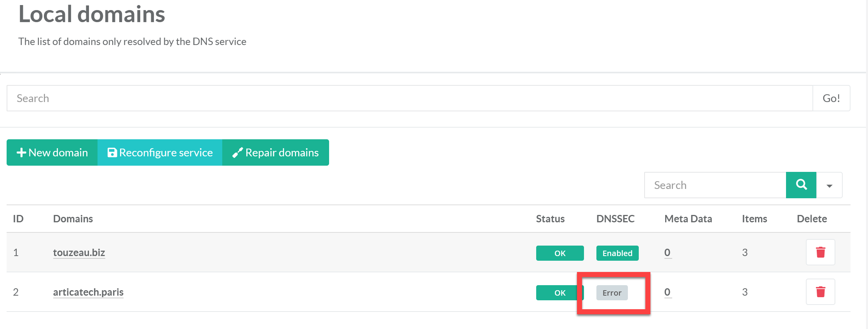Viewport: 868px width, 329px height.
Task: Expand the table search options caret
Action: coord(829,185)
